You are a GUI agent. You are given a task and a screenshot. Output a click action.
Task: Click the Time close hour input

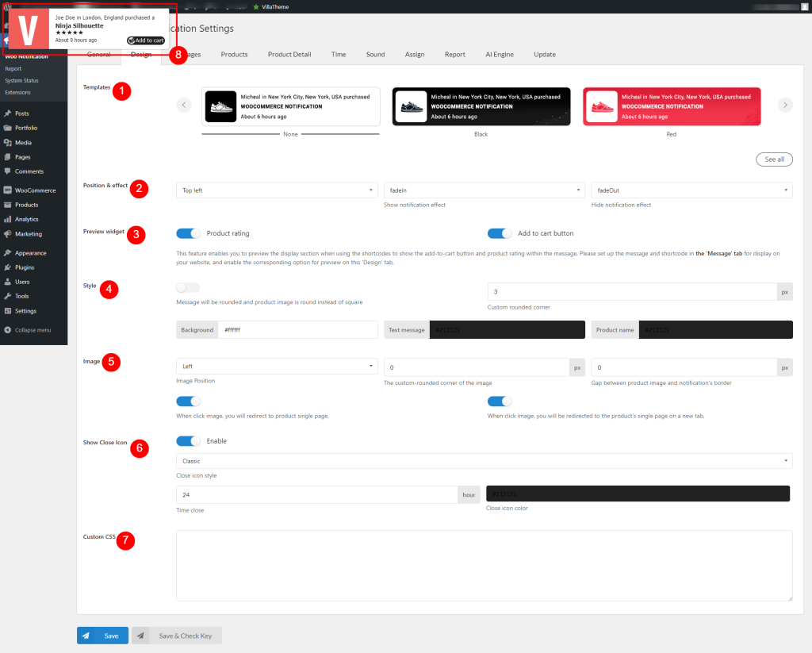coord(317,495)
